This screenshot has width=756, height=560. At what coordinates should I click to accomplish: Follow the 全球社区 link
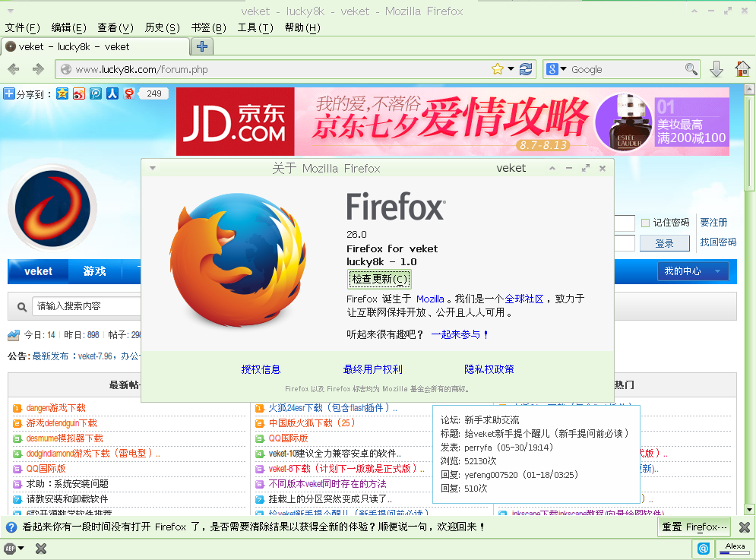[x=524, y=299]
